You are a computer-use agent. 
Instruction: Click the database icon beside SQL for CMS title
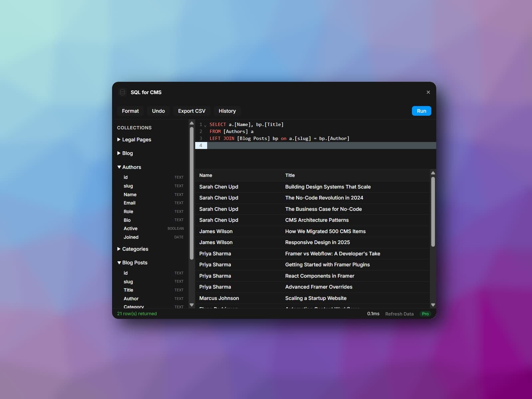[x=123, y=92]
